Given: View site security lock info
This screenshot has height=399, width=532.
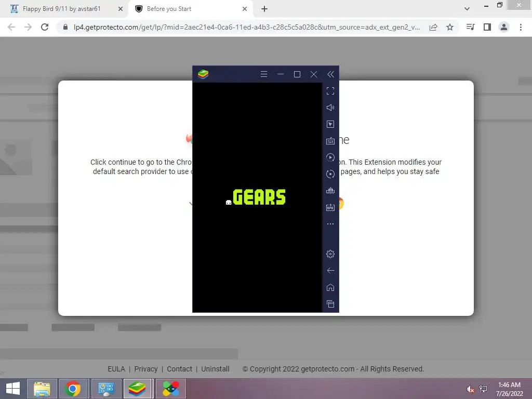Looking at the screenshot, I should click(x=65, y=27).
